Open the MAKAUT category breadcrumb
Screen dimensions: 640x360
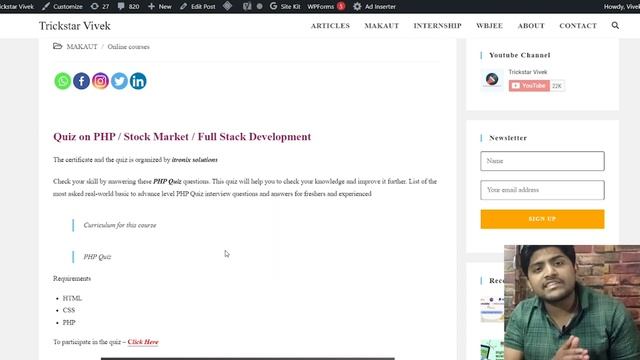[x=82, y=47]
